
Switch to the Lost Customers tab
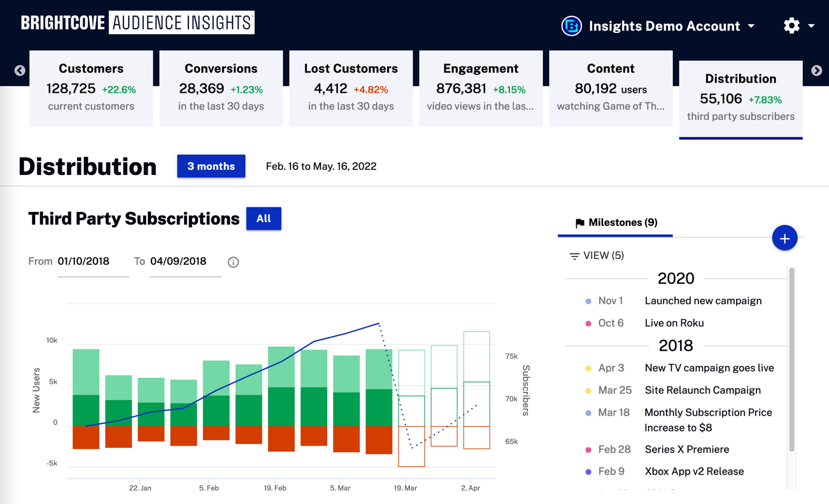point(351,88)
